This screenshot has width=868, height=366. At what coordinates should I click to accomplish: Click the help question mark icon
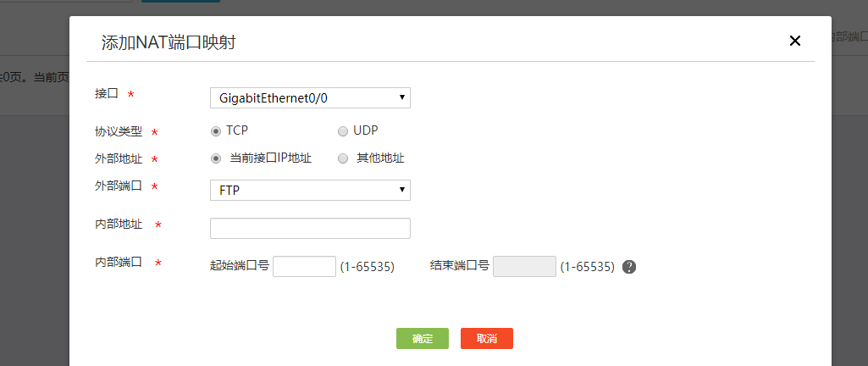[x=629, y=267]
